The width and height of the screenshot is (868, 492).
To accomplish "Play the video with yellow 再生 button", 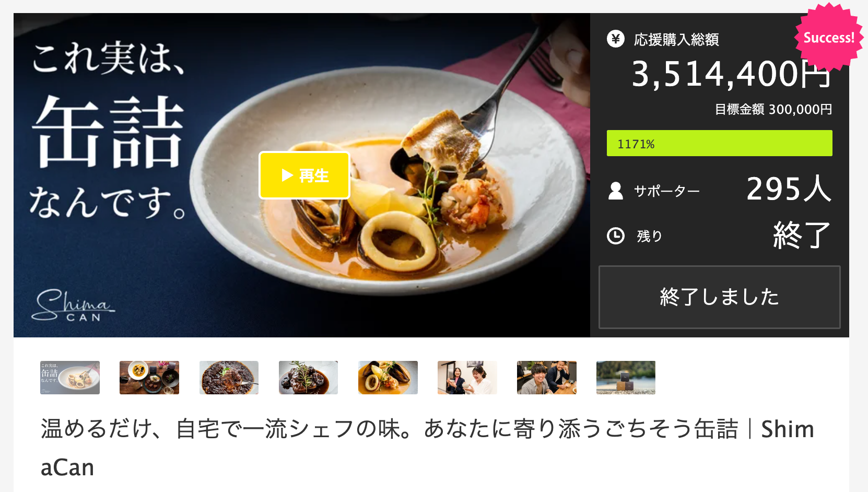I will 304,175.
